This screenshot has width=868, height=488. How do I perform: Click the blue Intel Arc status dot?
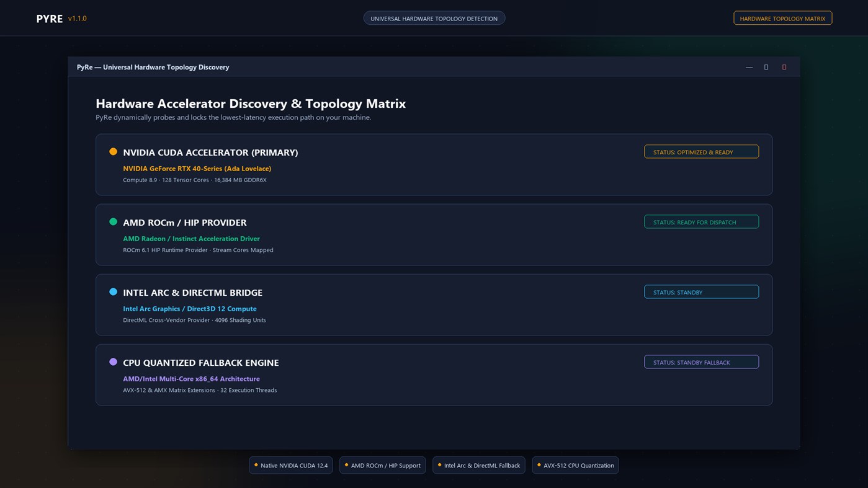tap(113, 291)
